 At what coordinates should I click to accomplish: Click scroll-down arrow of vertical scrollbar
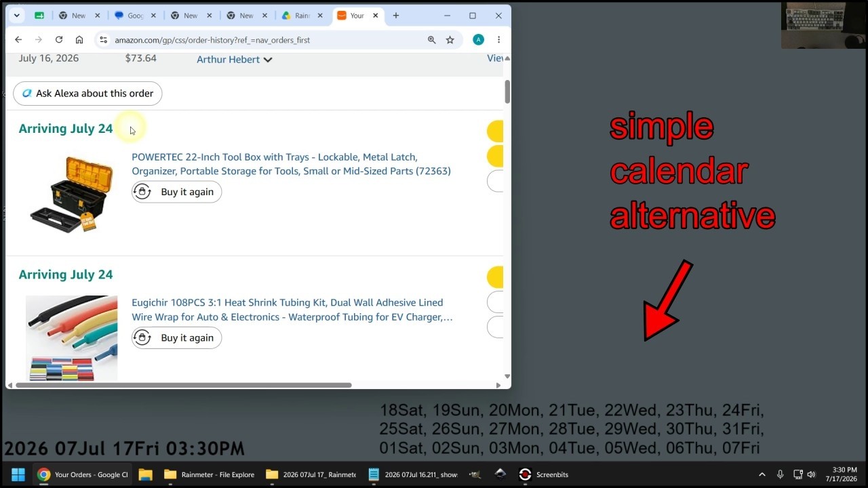[507, 376]
